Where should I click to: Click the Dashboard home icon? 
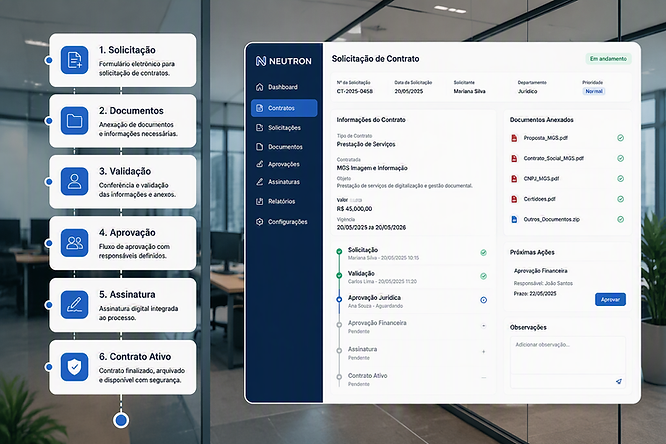tap(260, 87)
